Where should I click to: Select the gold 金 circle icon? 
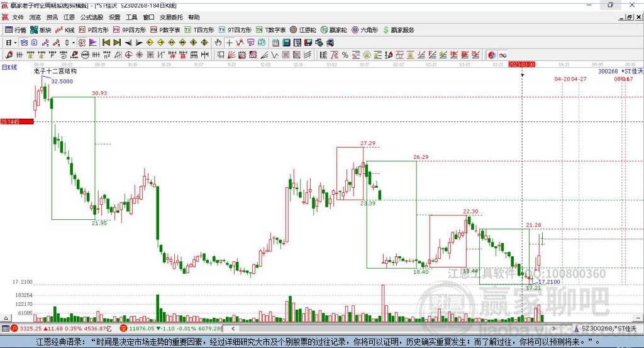click(366, 55)
